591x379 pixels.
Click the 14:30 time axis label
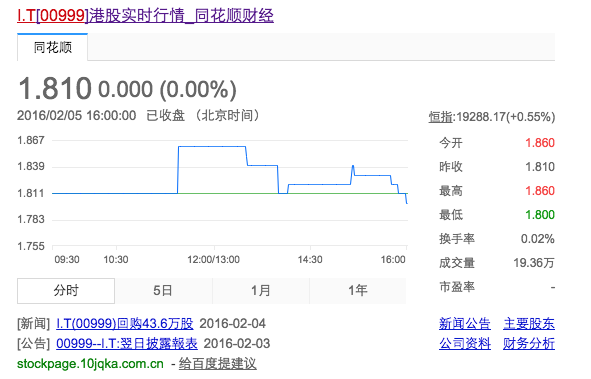tap(310, 260)
